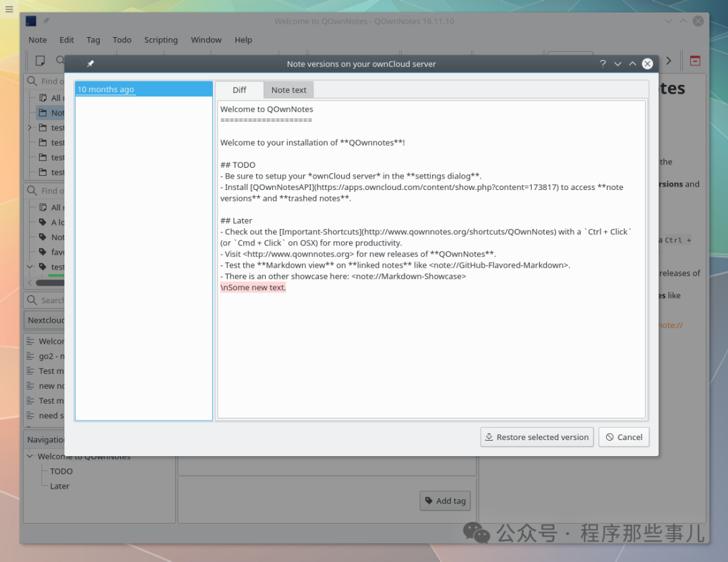Switch to the Note text tab
The image size is (728, 562).
click(x=289, y=90)
